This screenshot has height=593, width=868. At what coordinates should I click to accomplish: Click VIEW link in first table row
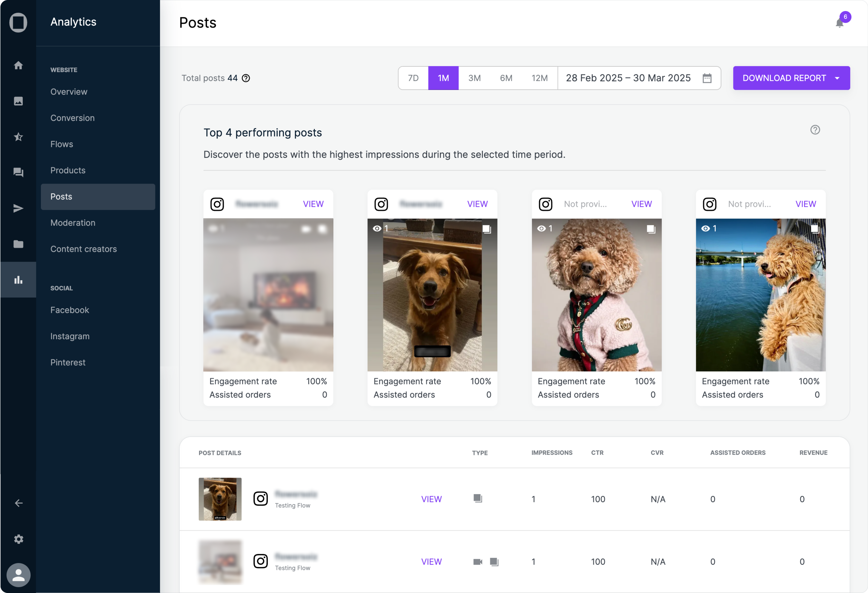coord(431,499)
